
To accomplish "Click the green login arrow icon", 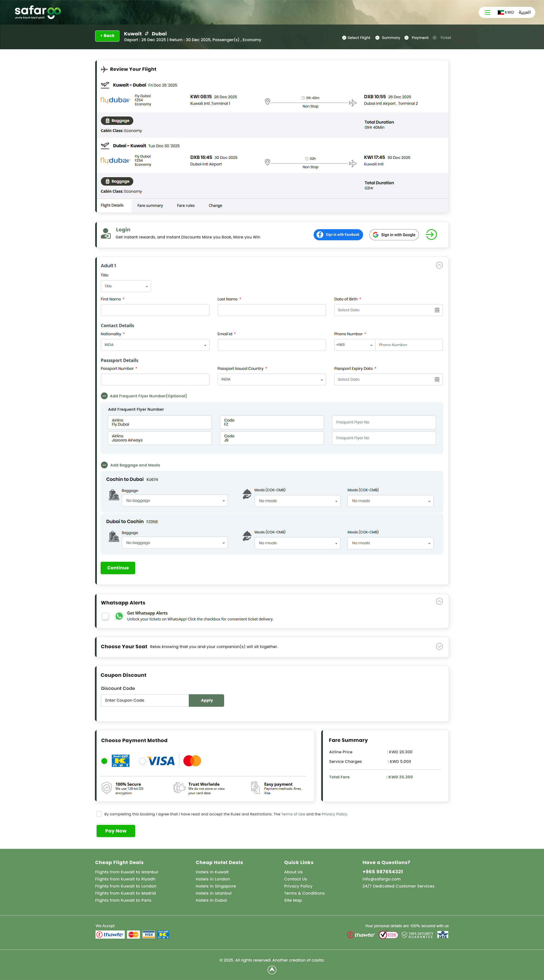I will coord(431,234).
